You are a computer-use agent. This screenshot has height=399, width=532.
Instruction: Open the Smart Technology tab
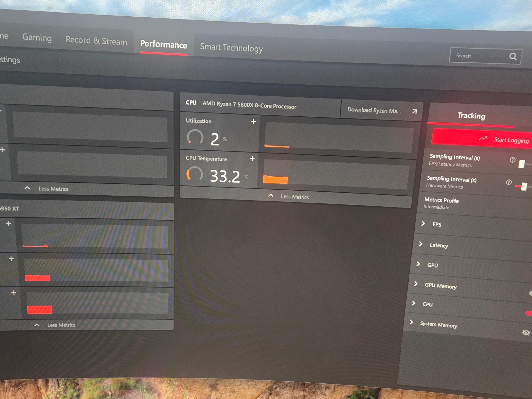click(x=231, y=48)
